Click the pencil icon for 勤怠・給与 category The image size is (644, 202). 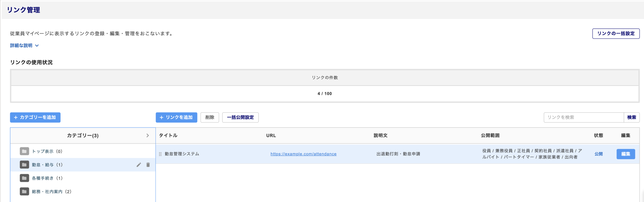(x=139, y=165)
